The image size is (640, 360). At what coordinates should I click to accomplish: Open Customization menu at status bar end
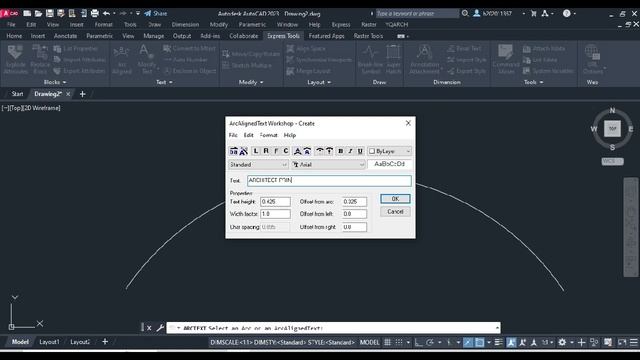634,342
